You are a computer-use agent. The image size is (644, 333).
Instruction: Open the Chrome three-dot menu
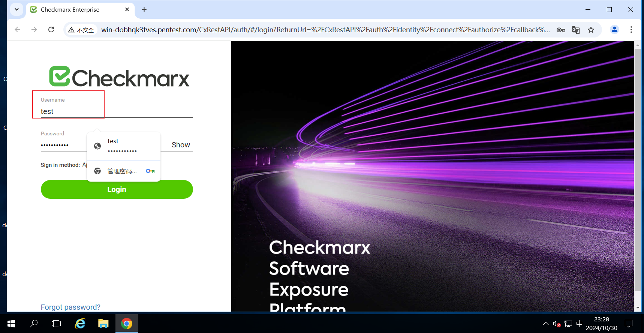click(631, 30)
